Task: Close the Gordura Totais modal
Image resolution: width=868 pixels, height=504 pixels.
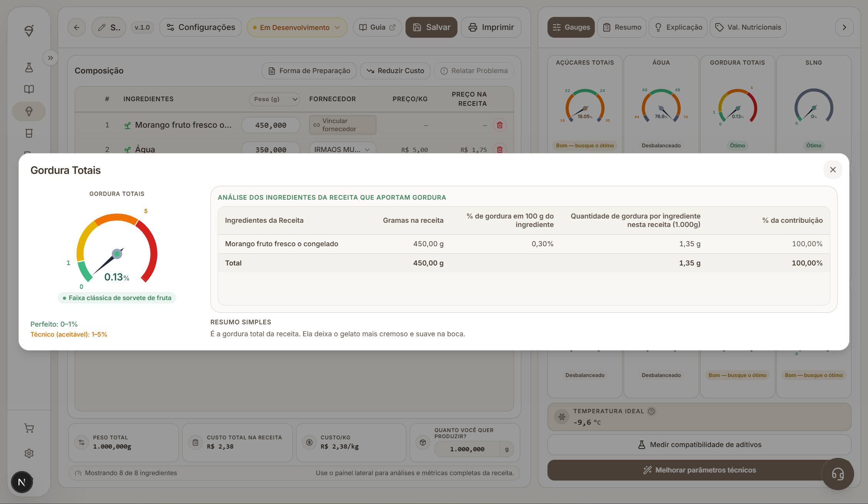Action: coord(833,170)
